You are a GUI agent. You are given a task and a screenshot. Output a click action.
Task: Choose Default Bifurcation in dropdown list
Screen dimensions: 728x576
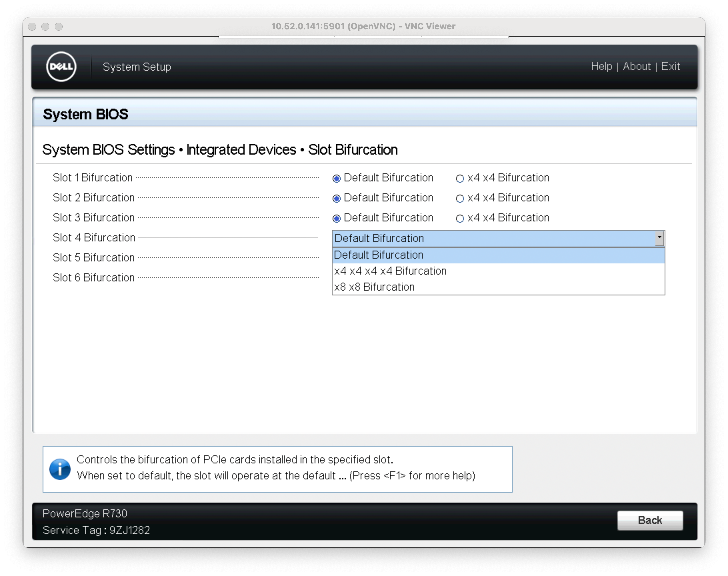tap(498, 255)
